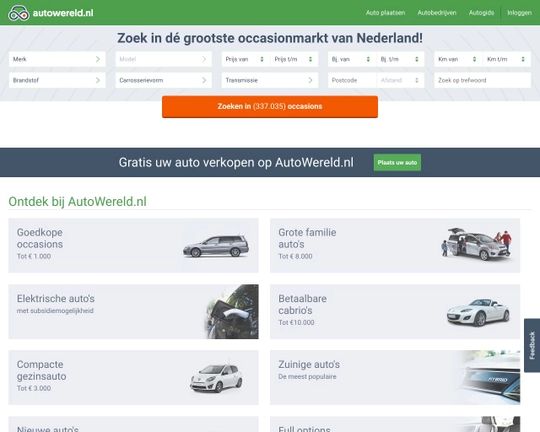Viewport: 540px width, 432px height.
Task: Focus the Postcode input field
Action: pyautogui.click(x=352, y=80)
